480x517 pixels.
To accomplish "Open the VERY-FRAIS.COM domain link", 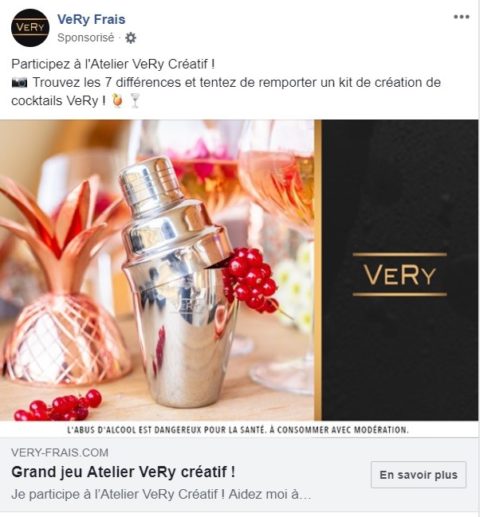I will pyautogui.click(x=60, y=452).
